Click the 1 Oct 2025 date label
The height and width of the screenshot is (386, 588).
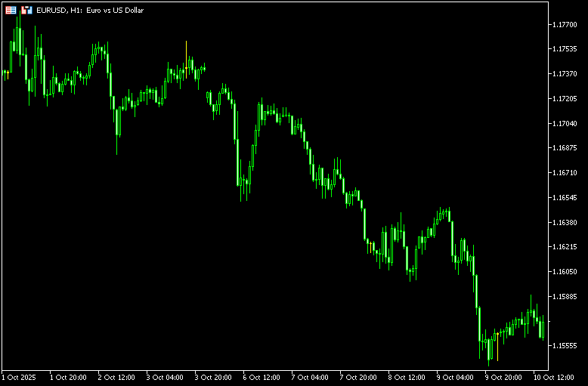pos(20,376)
